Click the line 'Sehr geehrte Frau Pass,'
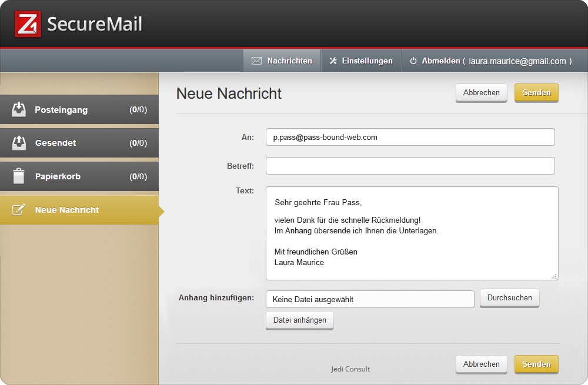588x385 pixels. coord(318,202)
